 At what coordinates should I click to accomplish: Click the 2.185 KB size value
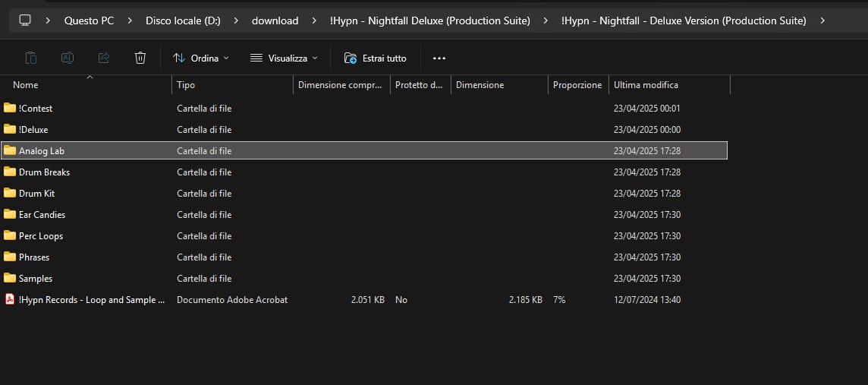tap(525, 300)
